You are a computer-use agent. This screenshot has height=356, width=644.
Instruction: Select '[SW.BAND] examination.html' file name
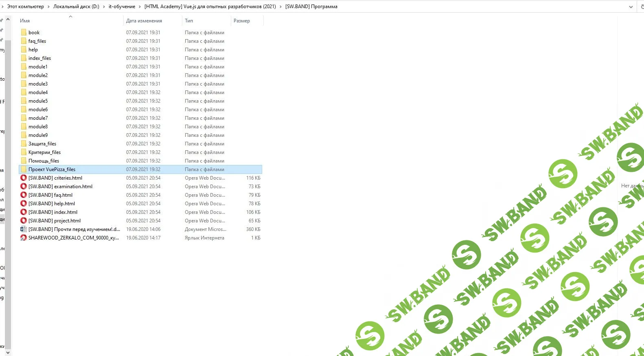[x=60, y=187]
